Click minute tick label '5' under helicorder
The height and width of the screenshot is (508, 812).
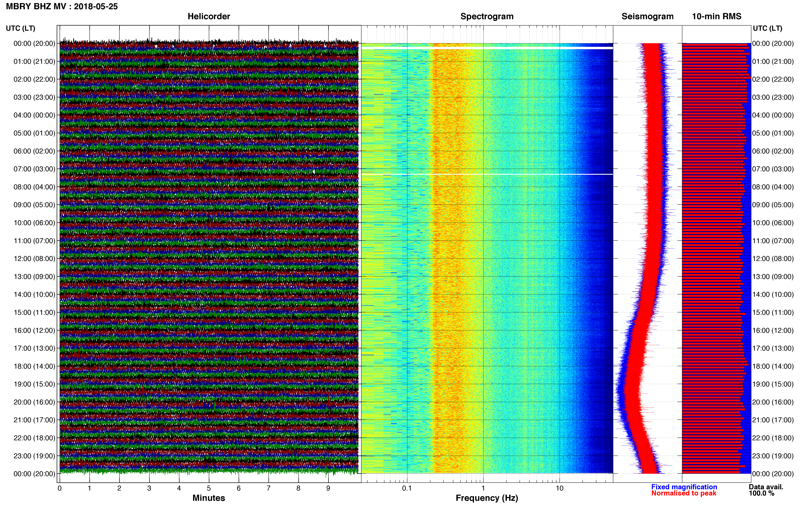(209, 488)
